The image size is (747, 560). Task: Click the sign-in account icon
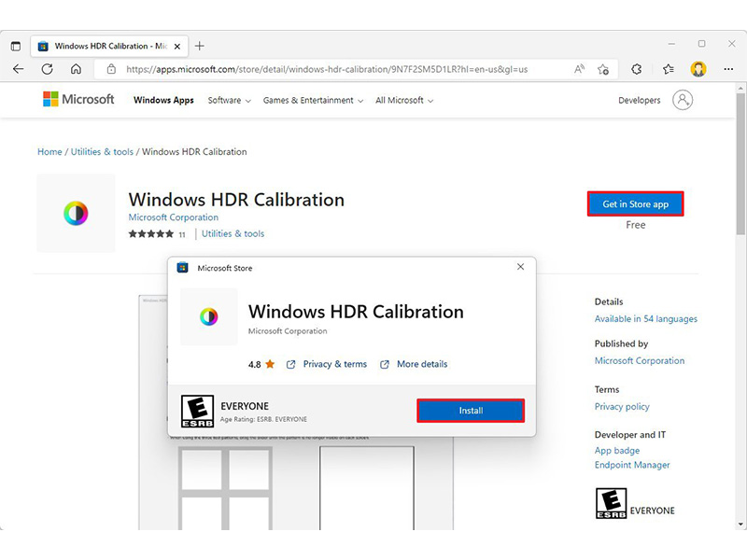(683, 100)
